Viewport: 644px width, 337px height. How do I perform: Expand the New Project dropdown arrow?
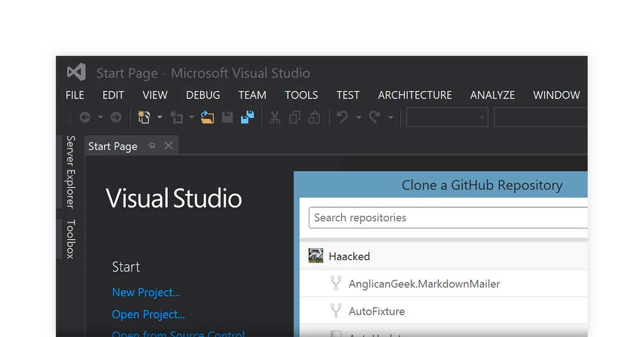tap(159, 118)
